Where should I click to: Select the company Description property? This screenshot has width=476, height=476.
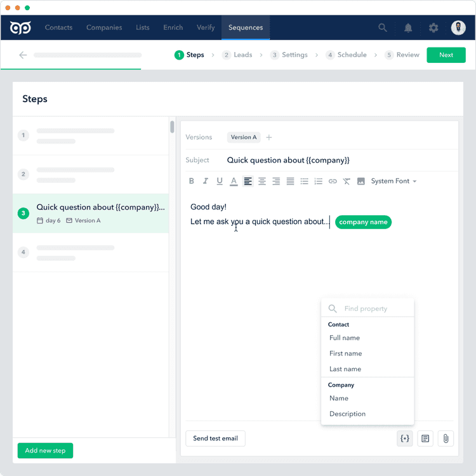347,414
